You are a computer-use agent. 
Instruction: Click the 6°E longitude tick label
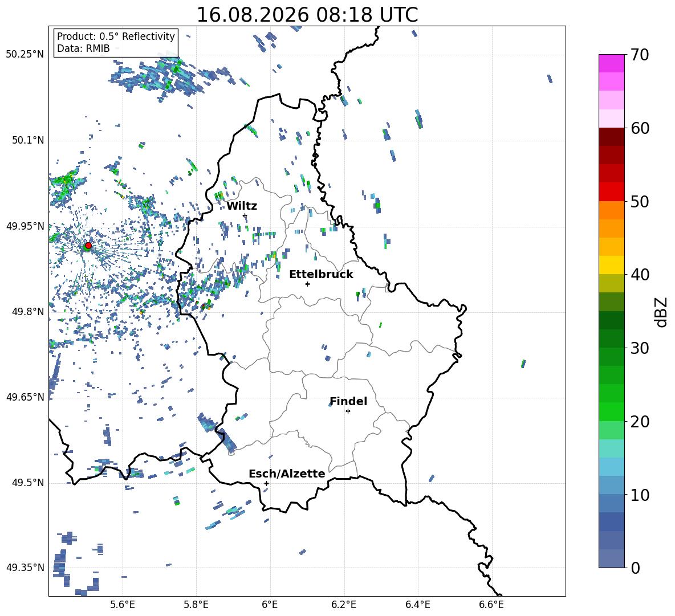point(270,605)
